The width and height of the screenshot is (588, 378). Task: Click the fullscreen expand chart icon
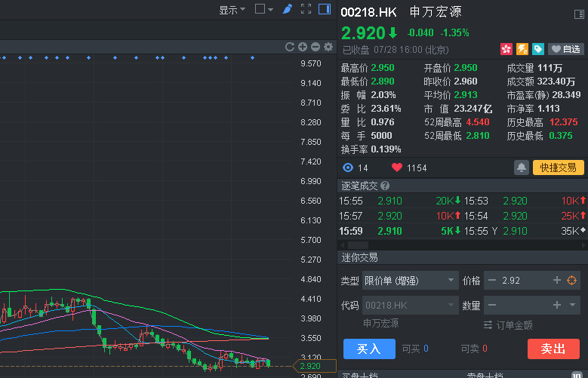click(306, 9)
